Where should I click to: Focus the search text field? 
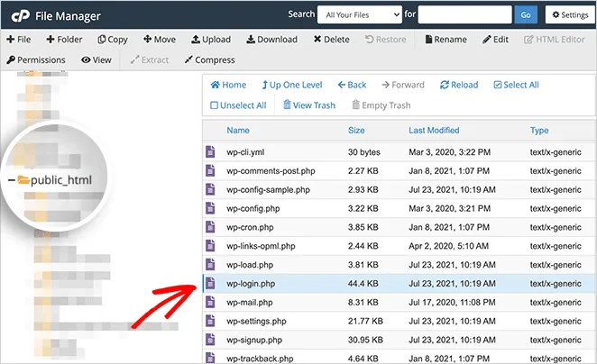pos(464,14)
